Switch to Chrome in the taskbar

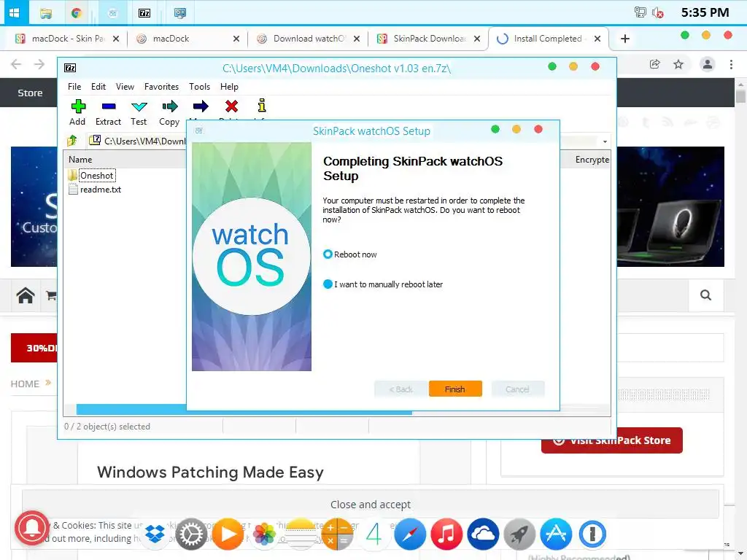click(76, 13)
